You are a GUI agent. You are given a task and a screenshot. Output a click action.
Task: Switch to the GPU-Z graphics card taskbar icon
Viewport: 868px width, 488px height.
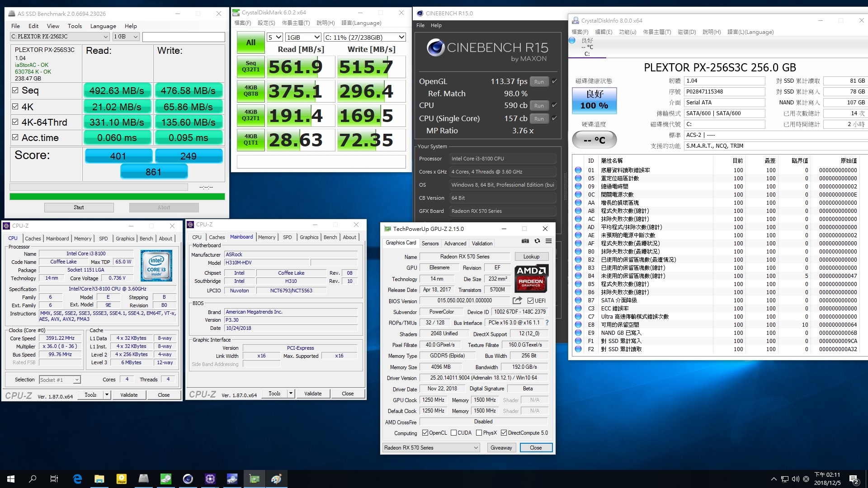(255, 479)
